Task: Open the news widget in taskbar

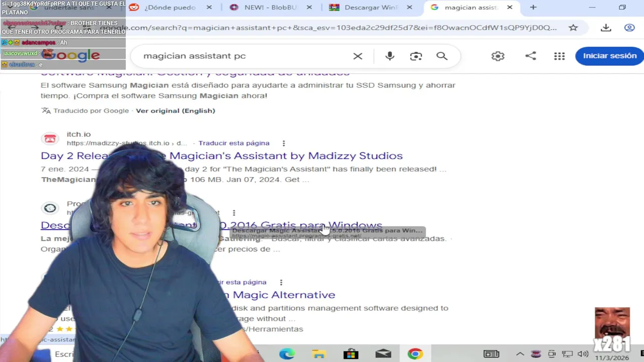Action: (491, 354)
